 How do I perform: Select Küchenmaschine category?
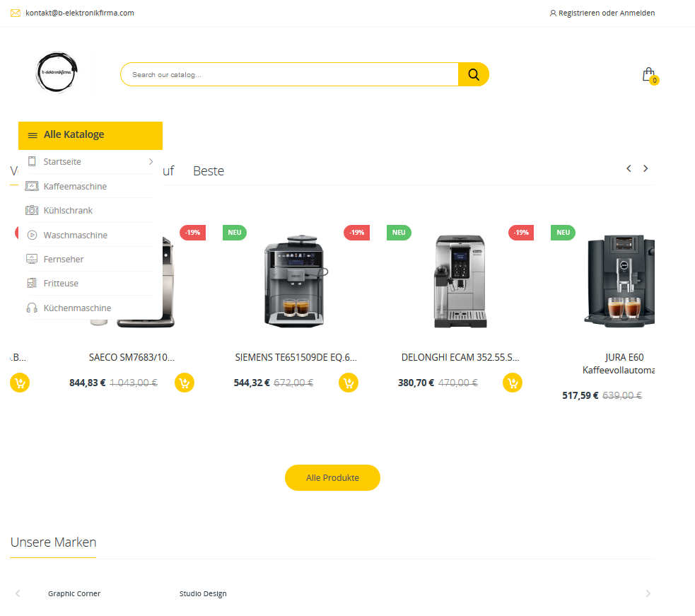77,308
